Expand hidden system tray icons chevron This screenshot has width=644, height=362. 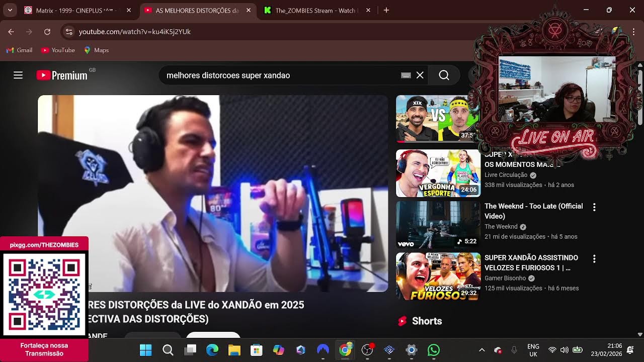[481, 350]
